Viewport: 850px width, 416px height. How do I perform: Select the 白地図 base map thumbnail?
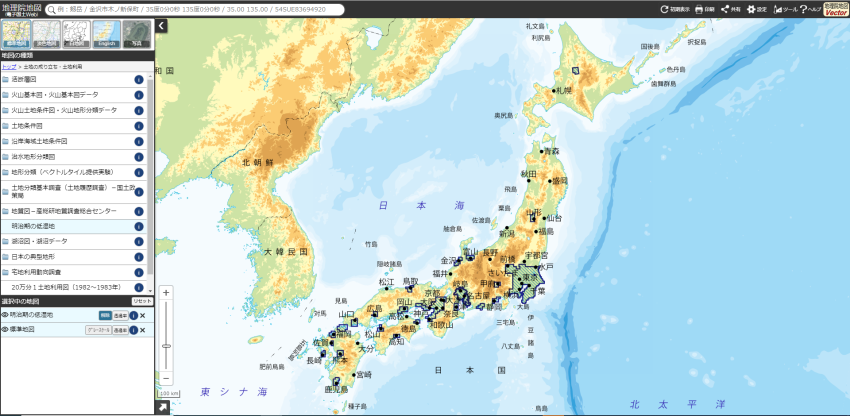[76, 34]
